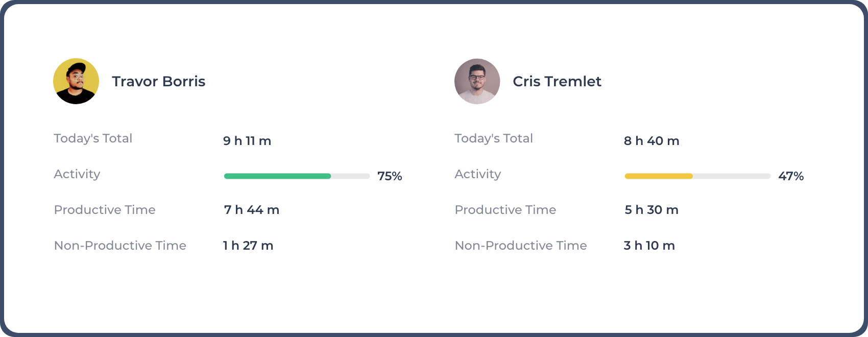Screen dimensions: 868x337
Task: Open Travor's 1 h 27 m non-productive time
Action: [247, 245]
